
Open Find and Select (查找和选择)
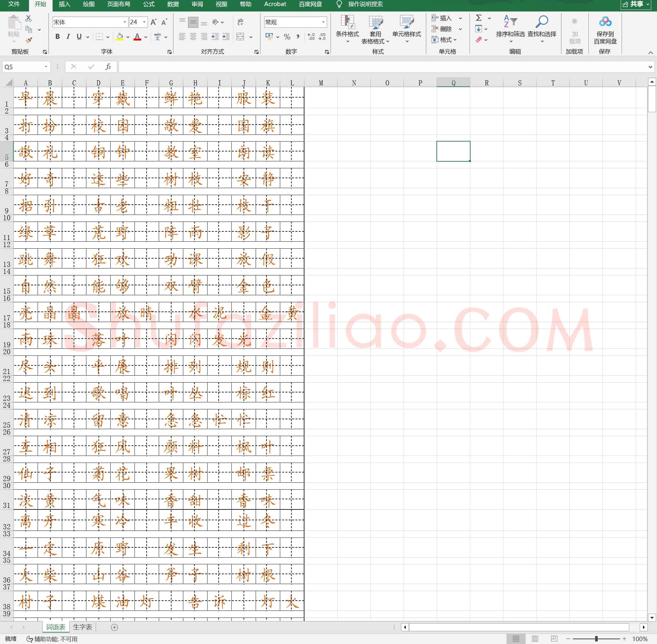tap(542, 29)
